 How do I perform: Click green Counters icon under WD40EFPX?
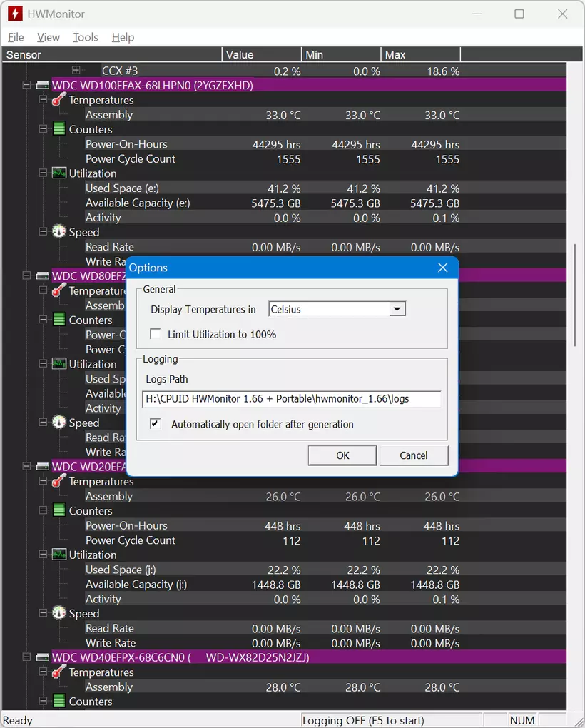coord(59,701)
